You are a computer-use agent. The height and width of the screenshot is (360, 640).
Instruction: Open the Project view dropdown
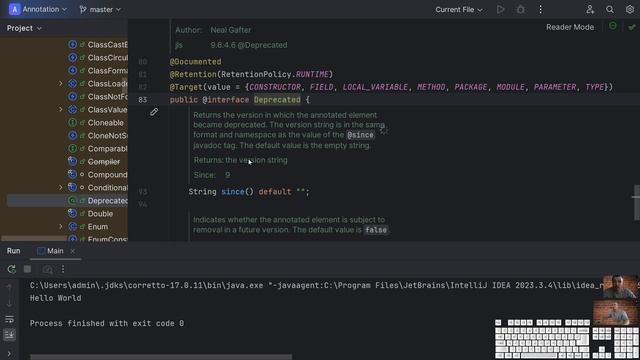click(x=24, y=28)
